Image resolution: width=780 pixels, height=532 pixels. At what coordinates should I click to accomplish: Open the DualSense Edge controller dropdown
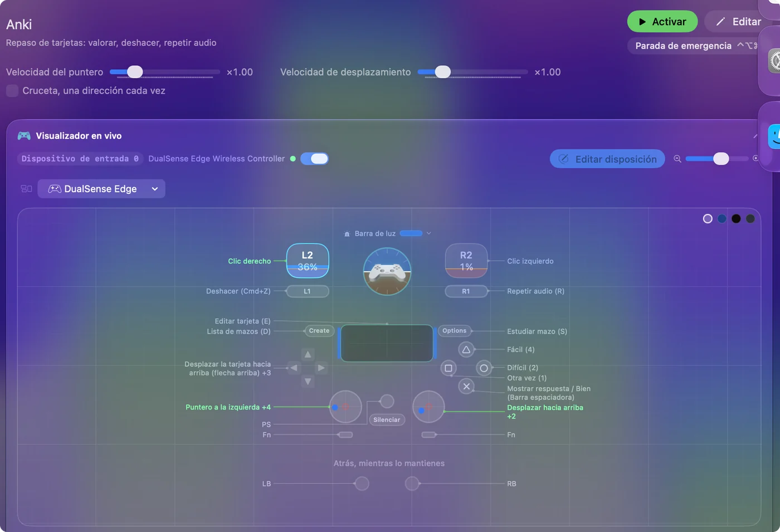pos(101,189)
